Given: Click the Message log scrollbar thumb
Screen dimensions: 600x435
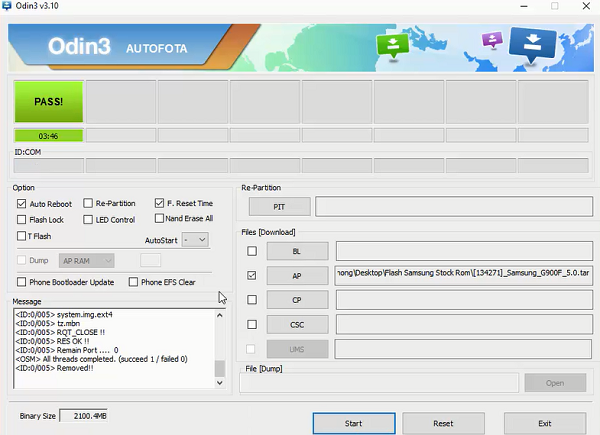Looking at the screenshot, I should click(x=220, y=368).
